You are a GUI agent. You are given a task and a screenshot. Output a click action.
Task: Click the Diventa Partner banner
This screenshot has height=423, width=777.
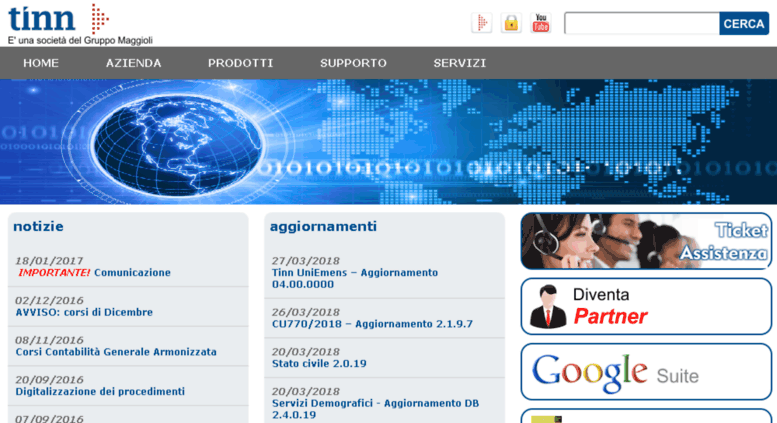tap(646, 307)
